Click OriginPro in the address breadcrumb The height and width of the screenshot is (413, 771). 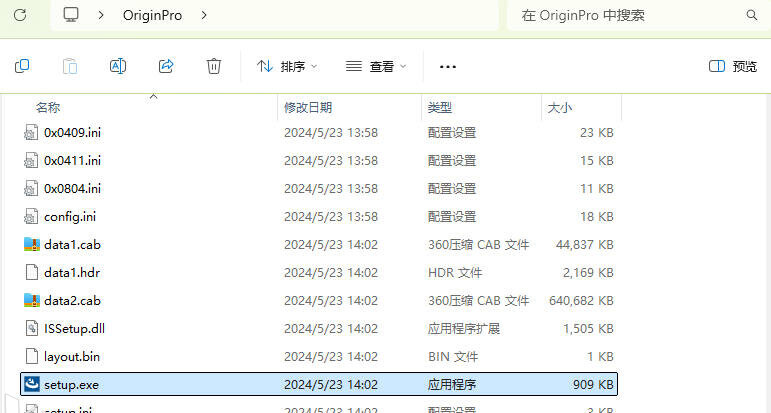[x=152, y=15]
